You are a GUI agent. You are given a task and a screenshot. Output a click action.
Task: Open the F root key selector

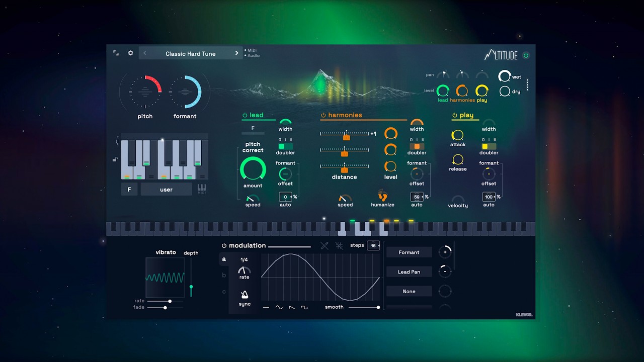coord(129,190)
